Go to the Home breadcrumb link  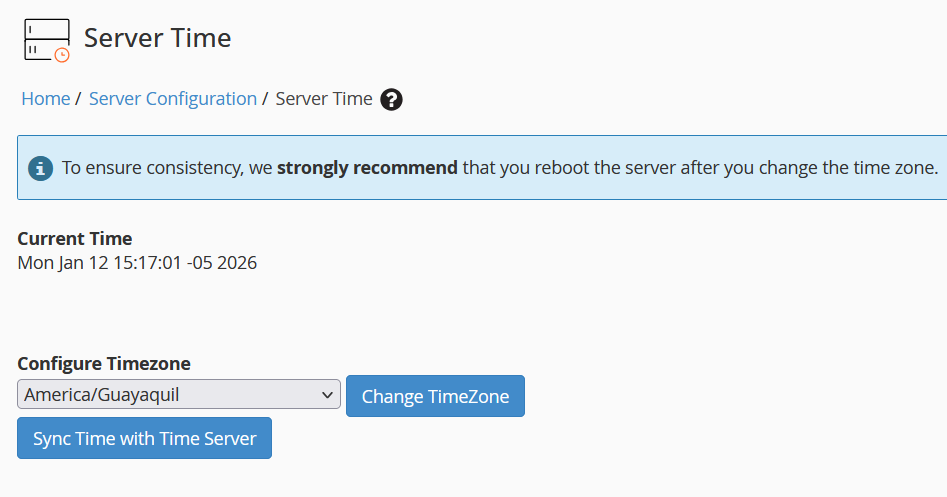coord(46,99)
